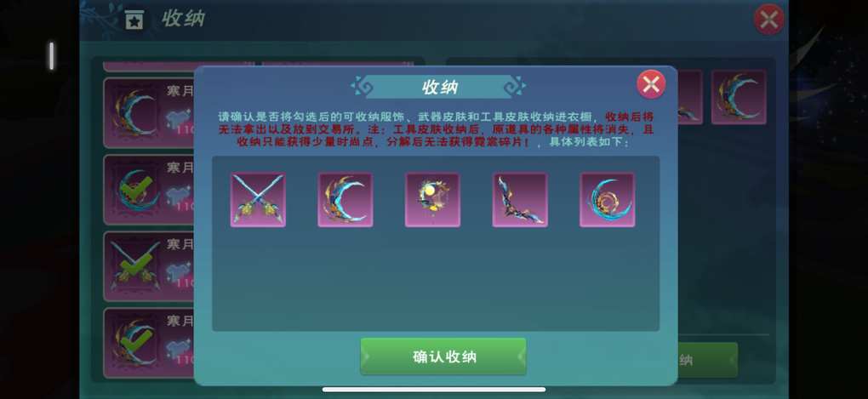Uncheck the blue ring blade in left list
Viewport: 868px width, 399px height.
pos(134,190)
